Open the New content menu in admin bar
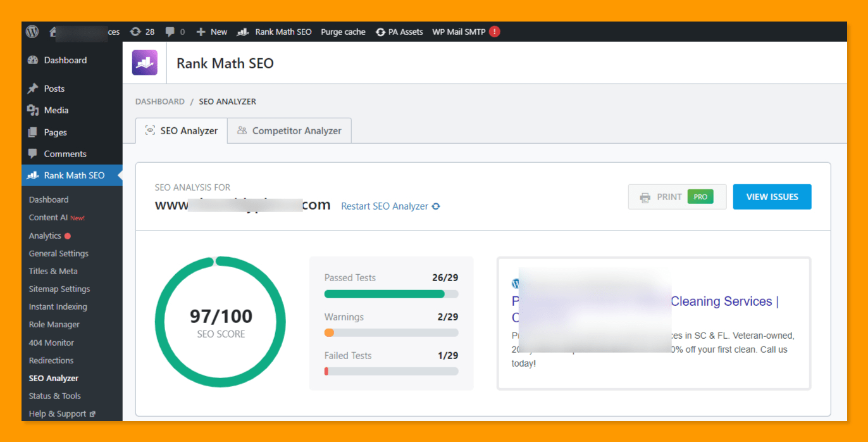The width and height of the screenshot is (868, 442). pyautogui.click(x=212, y=32)
